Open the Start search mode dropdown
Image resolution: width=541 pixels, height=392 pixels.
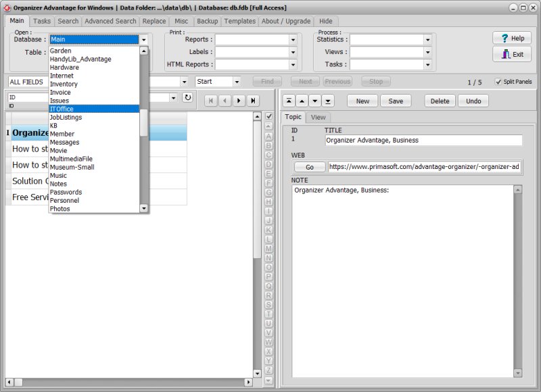click(237, 82)
